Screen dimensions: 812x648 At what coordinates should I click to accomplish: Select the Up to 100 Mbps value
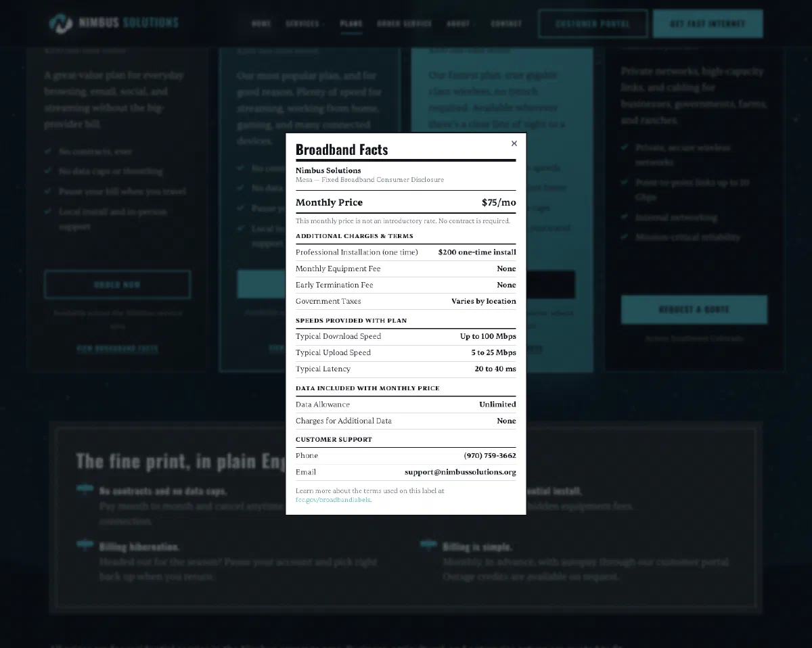pos(488,336)
